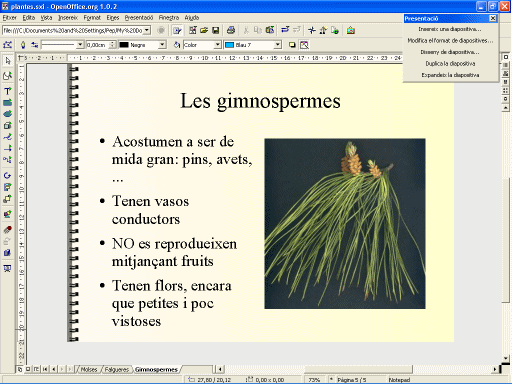Activate the Rotate tool
The width and height of the screenshot is (512, 384).
(7, 175)
